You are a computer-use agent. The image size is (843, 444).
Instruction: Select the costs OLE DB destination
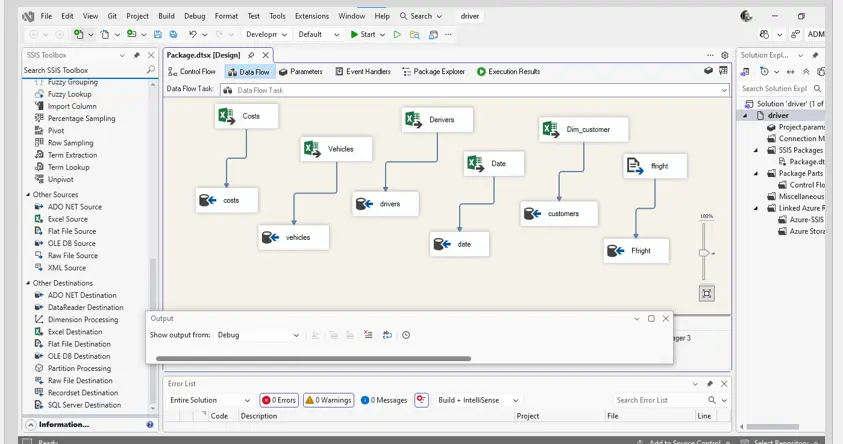(226, 200)
